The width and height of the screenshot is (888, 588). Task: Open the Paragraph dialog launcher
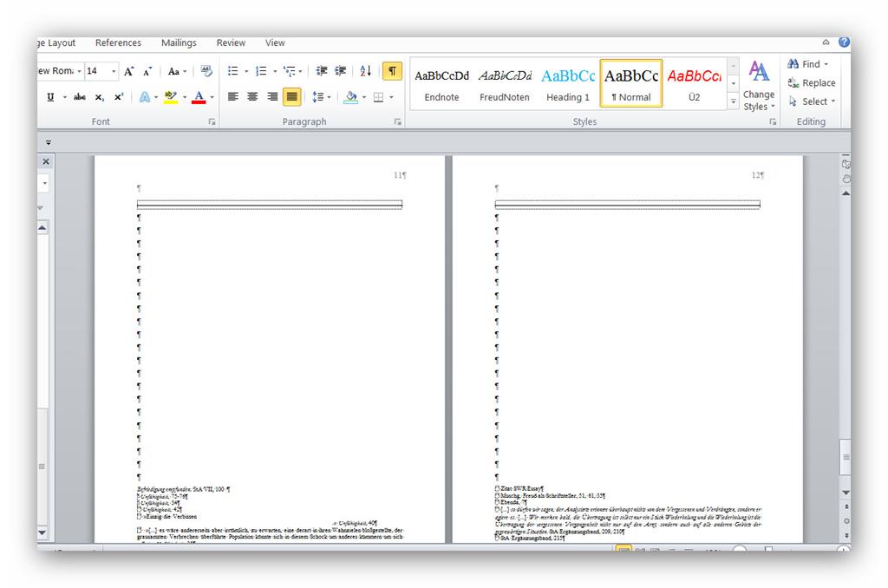tap(397, 121)
